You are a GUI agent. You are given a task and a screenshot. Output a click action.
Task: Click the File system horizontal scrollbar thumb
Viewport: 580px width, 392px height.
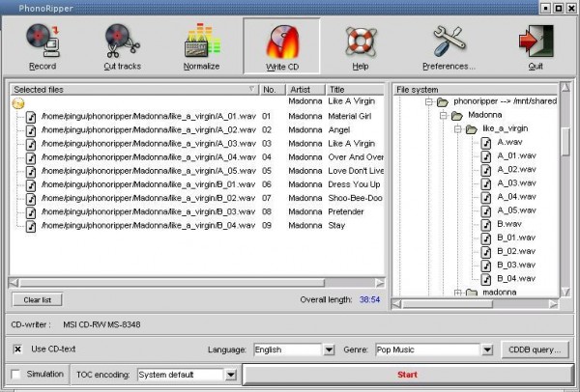448,304
